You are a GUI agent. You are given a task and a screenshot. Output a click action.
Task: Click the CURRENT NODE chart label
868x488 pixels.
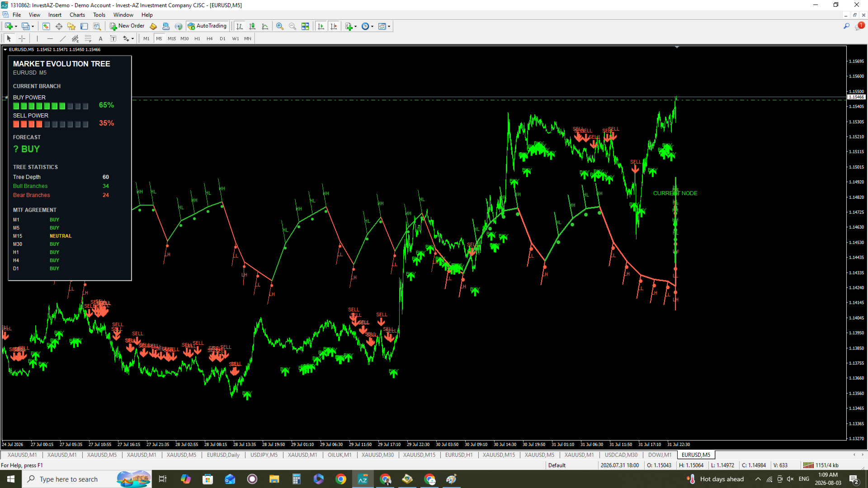coord(675,193)
